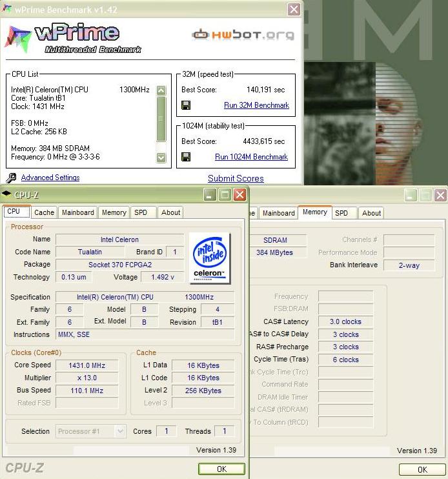Click the Voltage value 1.492 v
The width and height of the screenshot is (448, 479).
(x=163, y=277)
